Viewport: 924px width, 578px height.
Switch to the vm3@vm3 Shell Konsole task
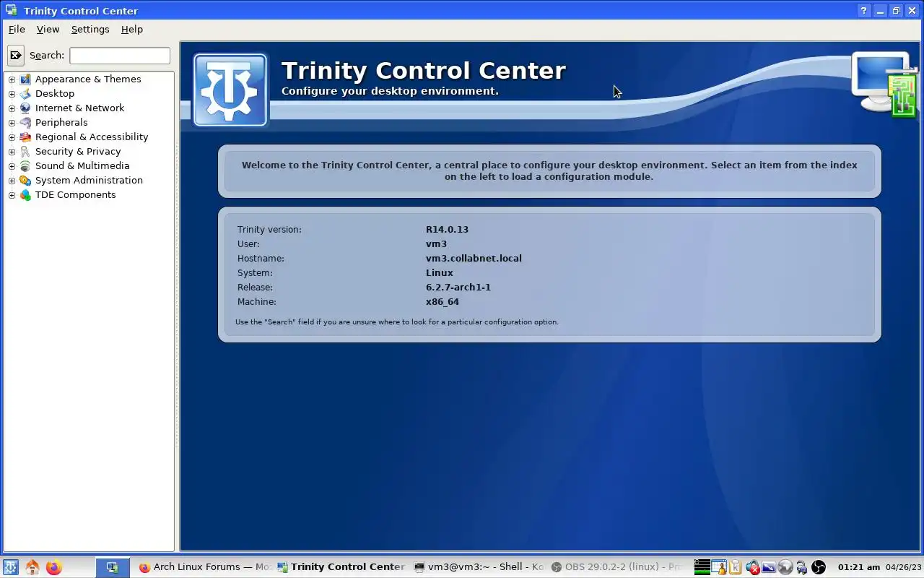(479, 567)
